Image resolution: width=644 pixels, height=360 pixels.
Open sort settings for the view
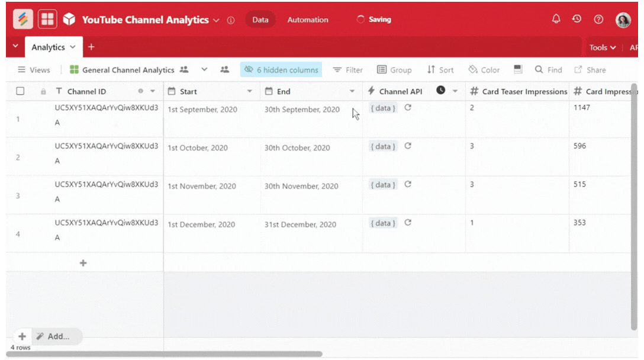[x=440, y=69]
